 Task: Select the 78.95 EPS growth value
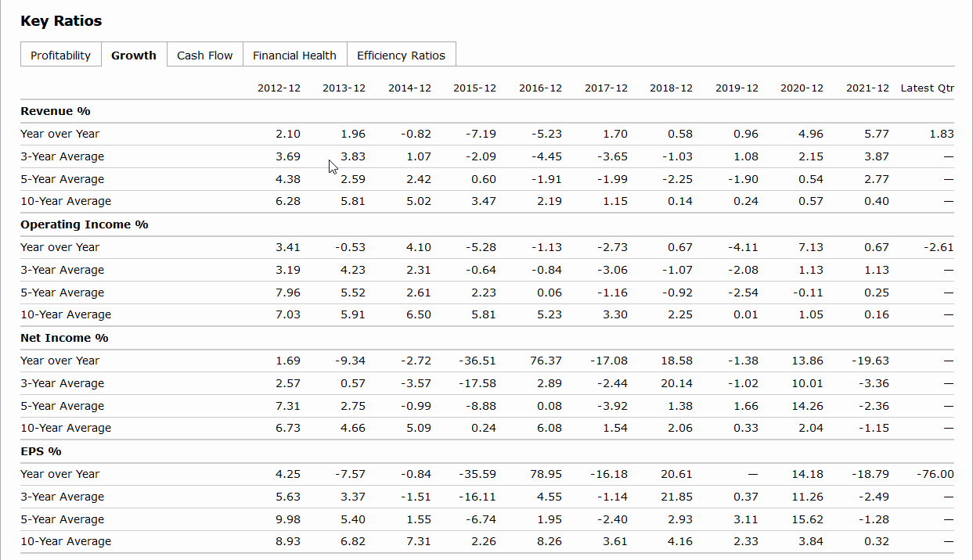[x=546, y=474]
